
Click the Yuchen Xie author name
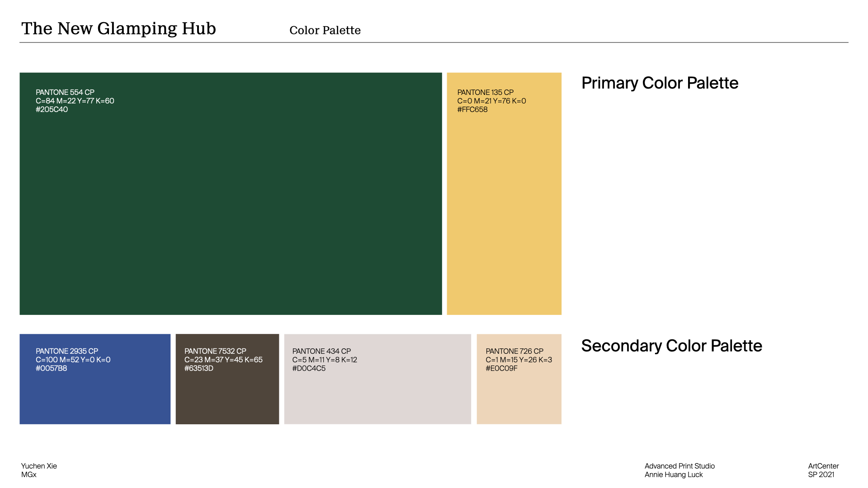tap(39, 466)
